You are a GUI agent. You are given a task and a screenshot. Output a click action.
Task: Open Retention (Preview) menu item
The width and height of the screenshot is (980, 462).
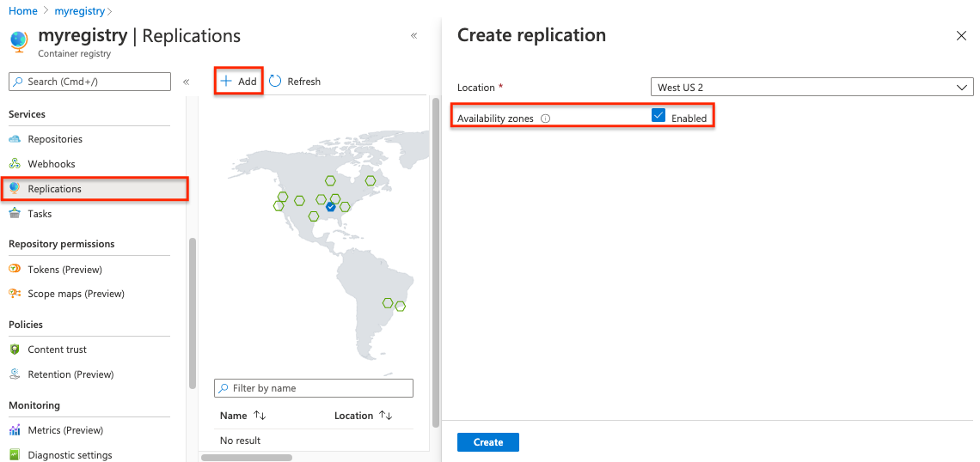pyautogui.click(x=70, y=374)
